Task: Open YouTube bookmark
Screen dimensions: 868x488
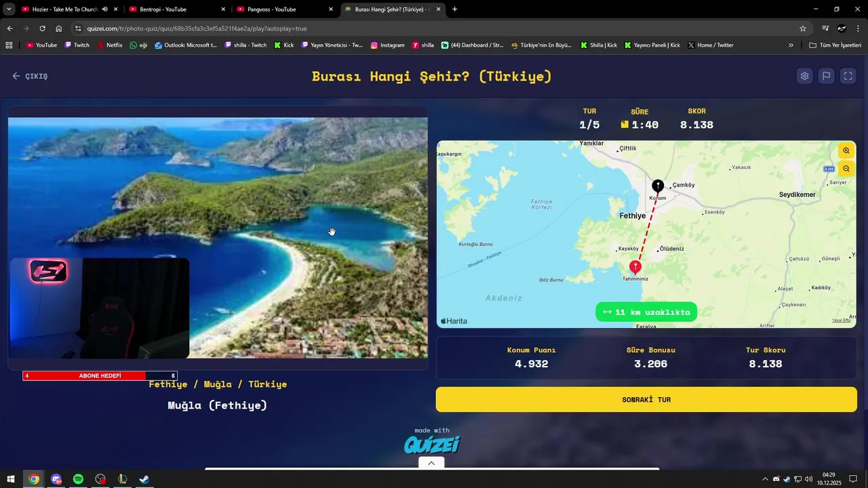Action: coord(41,45)
